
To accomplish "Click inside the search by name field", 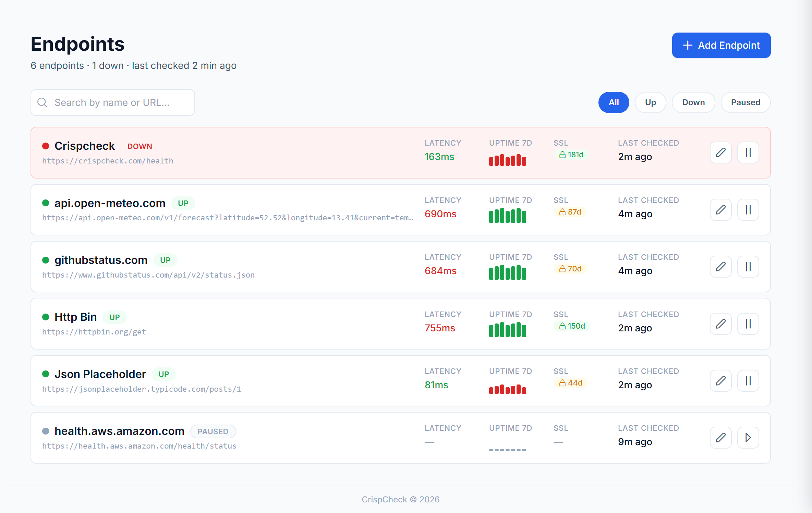I will [113, 102].
